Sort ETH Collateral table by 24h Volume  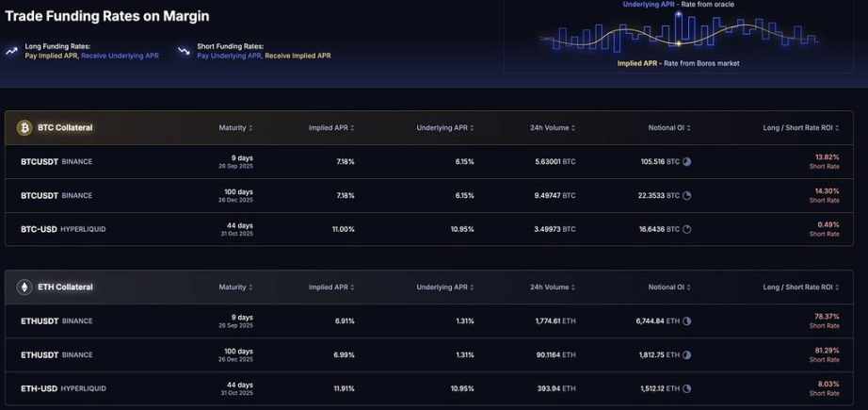coord(552,287)
